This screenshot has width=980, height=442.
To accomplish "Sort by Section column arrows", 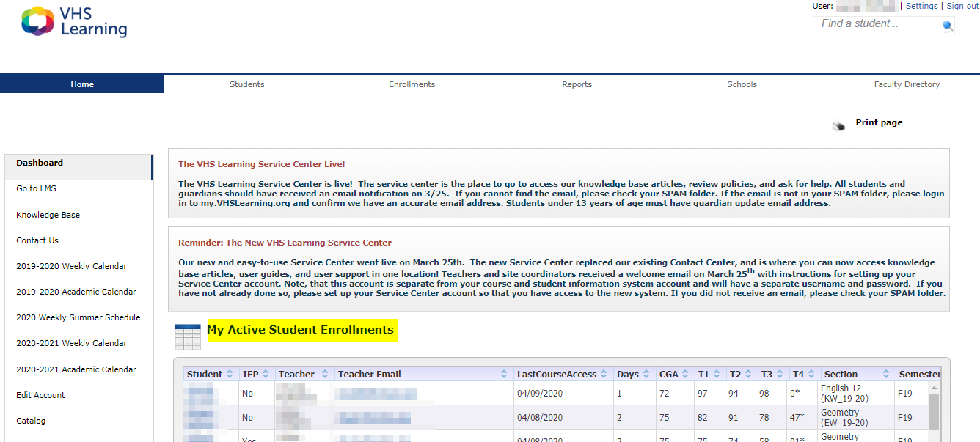I will [x=886, y=375].
